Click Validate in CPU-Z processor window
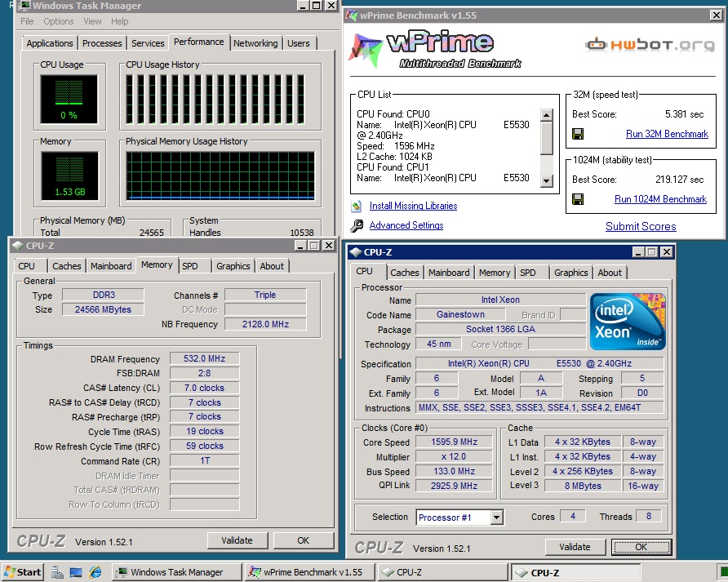Viewport: 728px width, 582px height. 575,547
